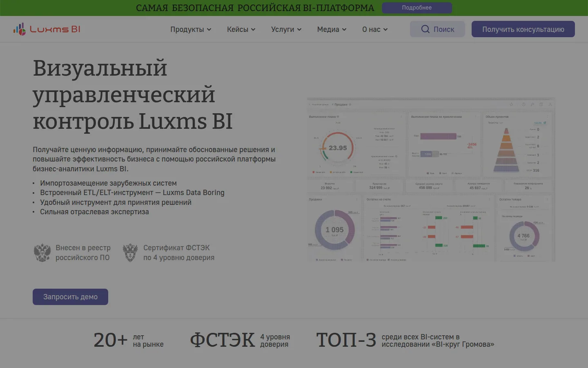This screenshot has width=588, height=368.
Task: Click the bullet Импортозамещение зарубежных систем
Action: coord(108,183)
